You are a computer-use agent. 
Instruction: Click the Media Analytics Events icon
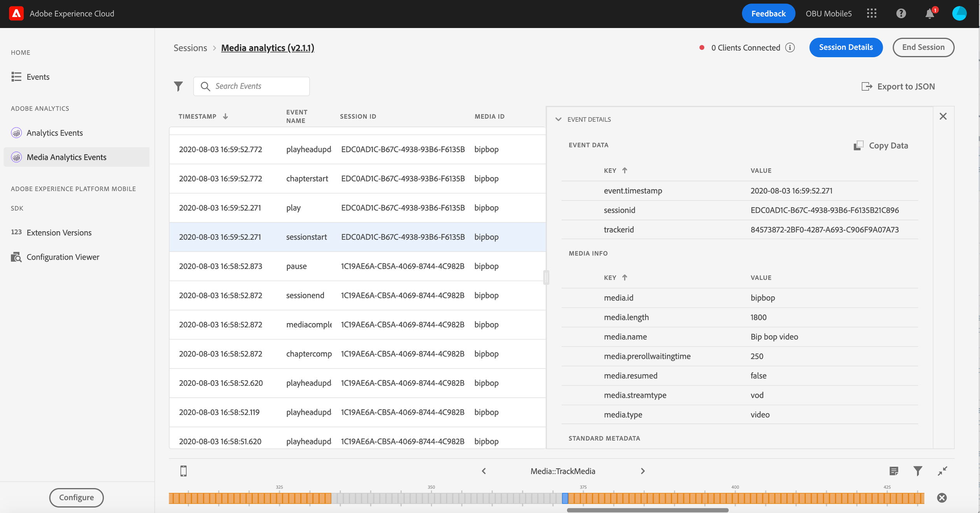coord(16,157)
